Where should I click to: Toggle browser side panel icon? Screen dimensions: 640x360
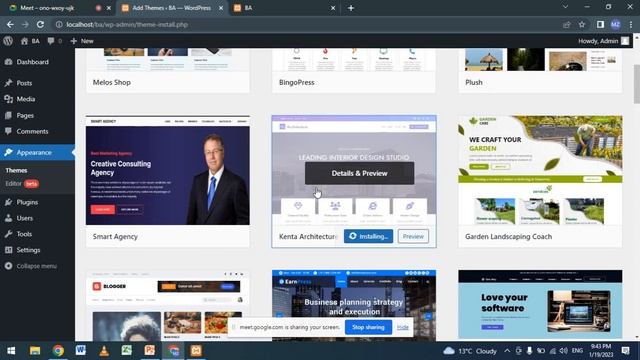(x=600, y=24)
